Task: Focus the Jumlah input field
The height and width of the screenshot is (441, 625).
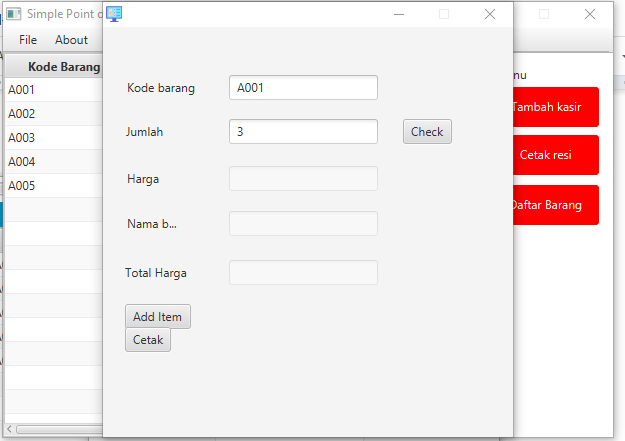Action: (303, 132)
